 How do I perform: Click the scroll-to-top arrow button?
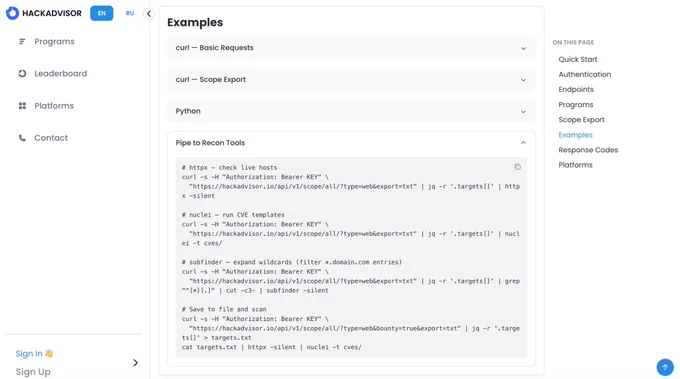click(x=665, y=367)
